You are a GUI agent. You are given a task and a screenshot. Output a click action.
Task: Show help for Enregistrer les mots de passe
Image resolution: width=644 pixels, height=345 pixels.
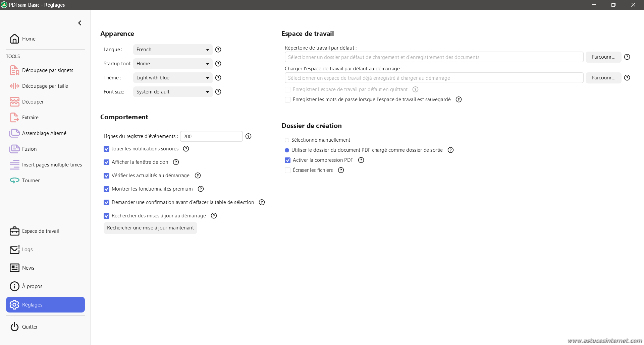tap(459, 99)
